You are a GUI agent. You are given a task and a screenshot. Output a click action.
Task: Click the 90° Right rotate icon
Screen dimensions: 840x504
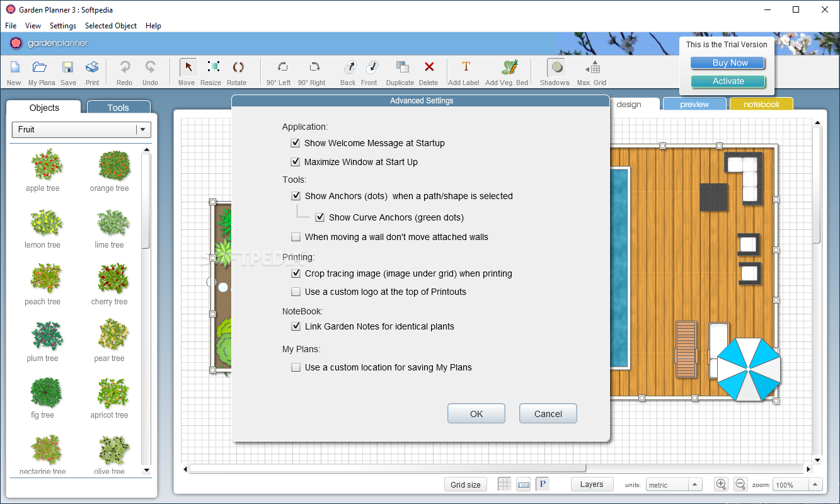(x=314, y=67)
